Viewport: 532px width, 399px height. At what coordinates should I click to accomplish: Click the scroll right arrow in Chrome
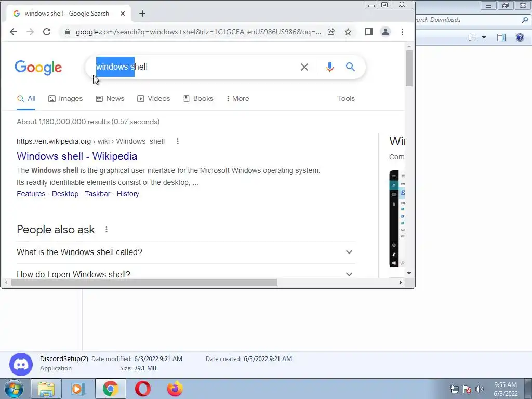pyautogui.click(x=401, y=282)
